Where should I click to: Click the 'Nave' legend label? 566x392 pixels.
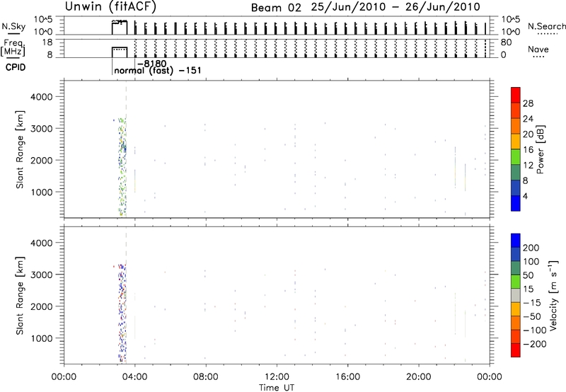[x=538, y=50]
